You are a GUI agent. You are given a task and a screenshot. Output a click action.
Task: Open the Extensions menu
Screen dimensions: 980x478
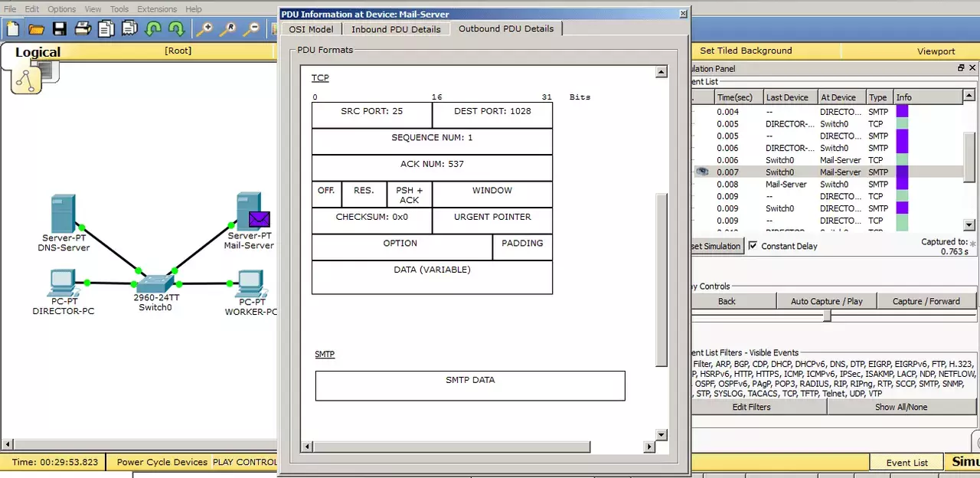(x=157, y=9)
